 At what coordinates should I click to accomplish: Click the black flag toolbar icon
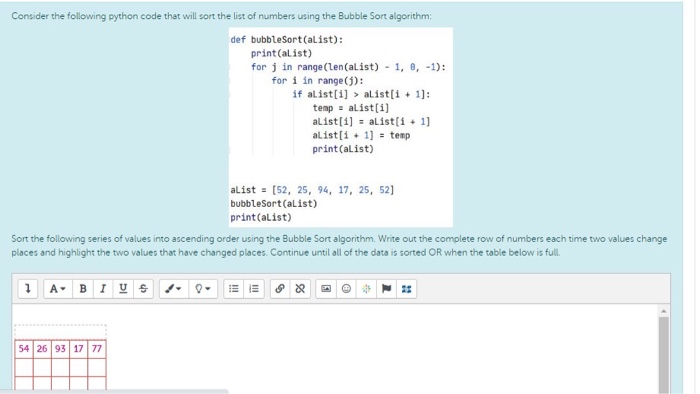386,289
